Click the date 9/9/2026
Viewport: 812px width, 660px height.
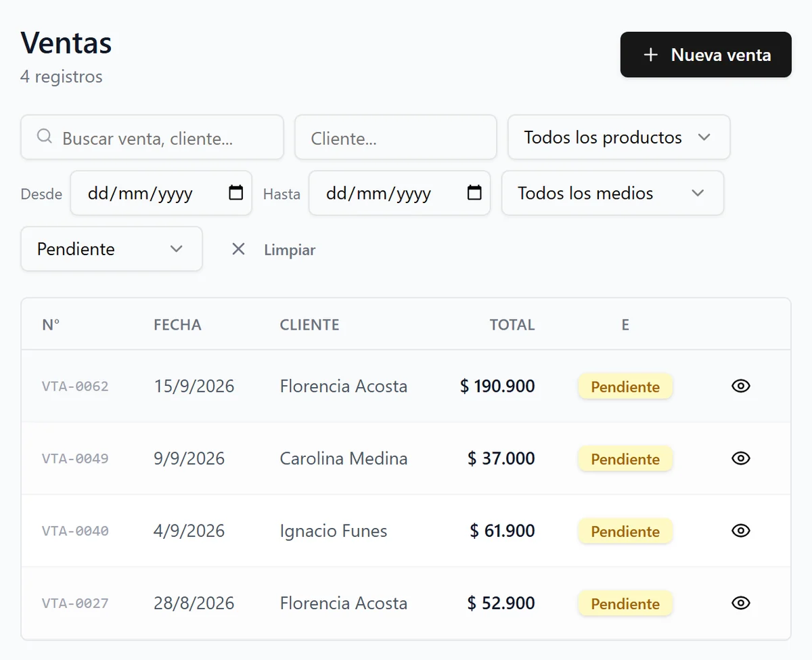[189, 458]
